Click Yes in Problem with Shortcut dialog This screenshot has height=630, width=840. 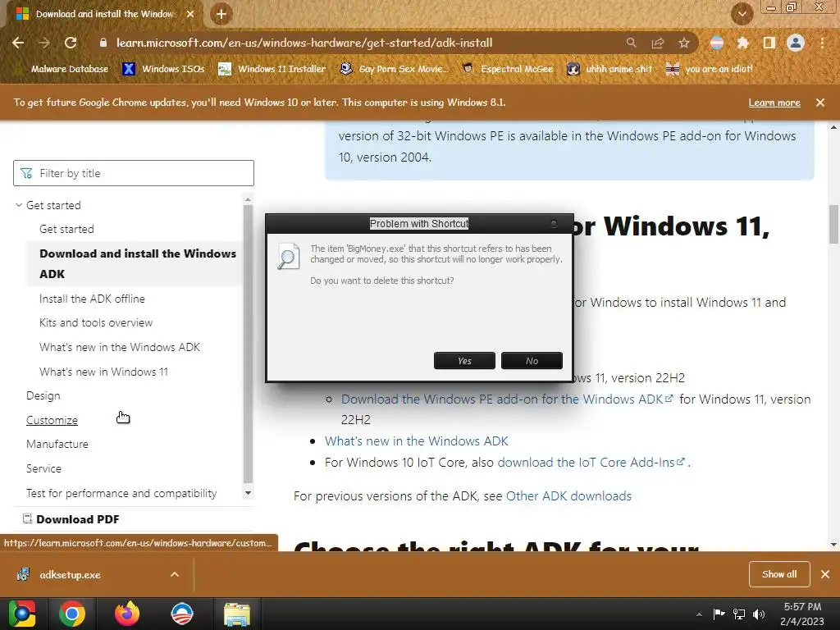coord(464,361)
